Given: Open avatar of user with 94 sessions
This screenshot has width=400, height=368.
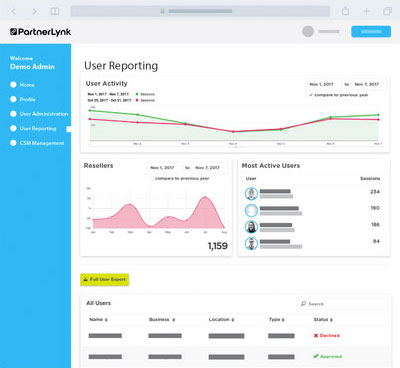Looking at the screenshot, I should pyautogui.click(x=251, y=244).
